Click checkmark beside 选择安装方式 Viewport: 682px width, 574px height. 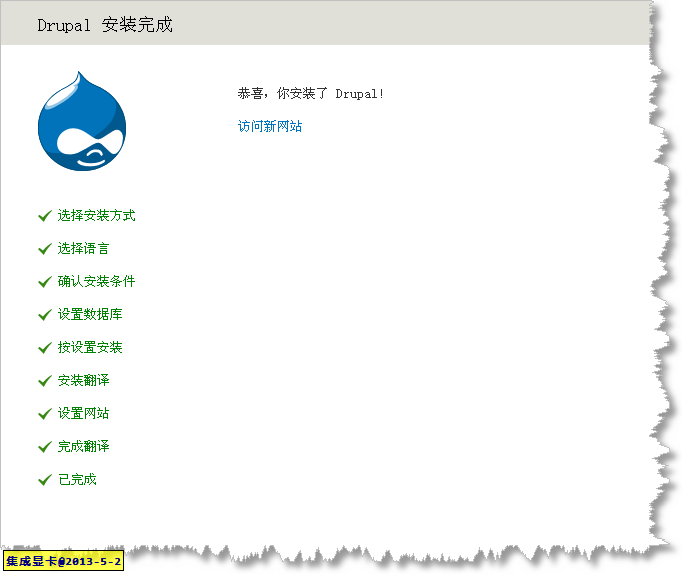[45, 216]
